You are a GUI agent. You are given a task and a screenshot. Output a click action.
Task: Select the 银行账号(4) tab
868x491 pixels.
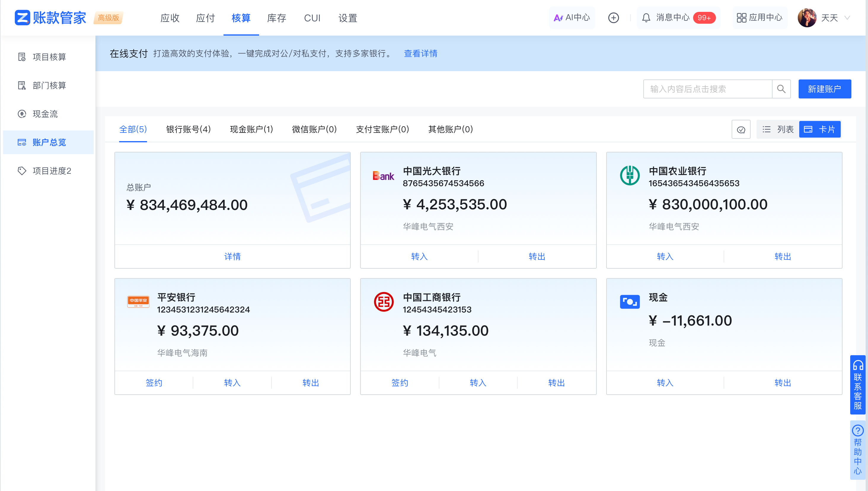point(188,130)
